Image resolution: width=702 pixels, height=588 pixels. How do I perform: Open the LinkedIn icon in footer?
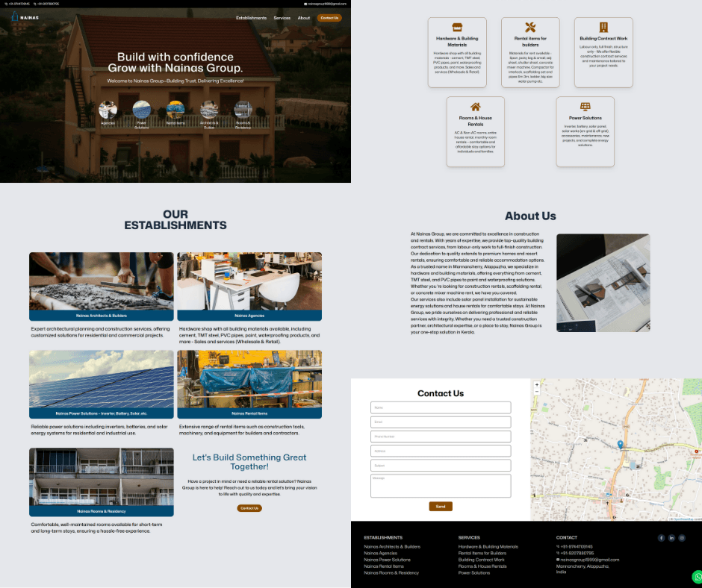click(x=671, y=538)
